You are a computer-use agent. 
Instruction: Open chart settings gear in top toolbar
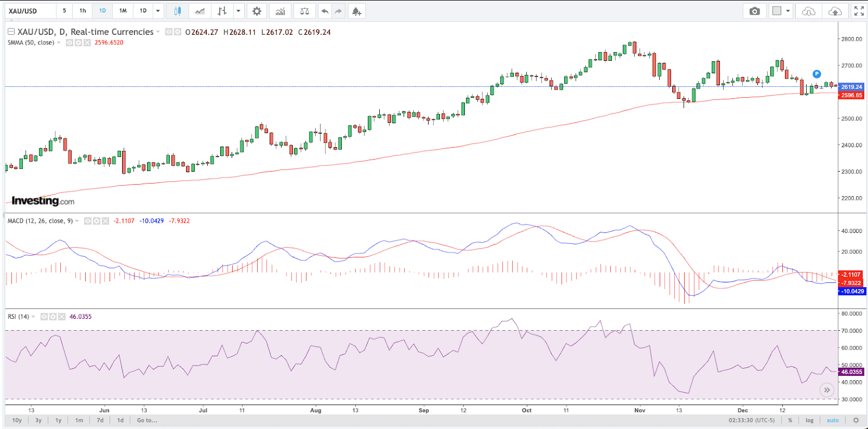point(257,11)
